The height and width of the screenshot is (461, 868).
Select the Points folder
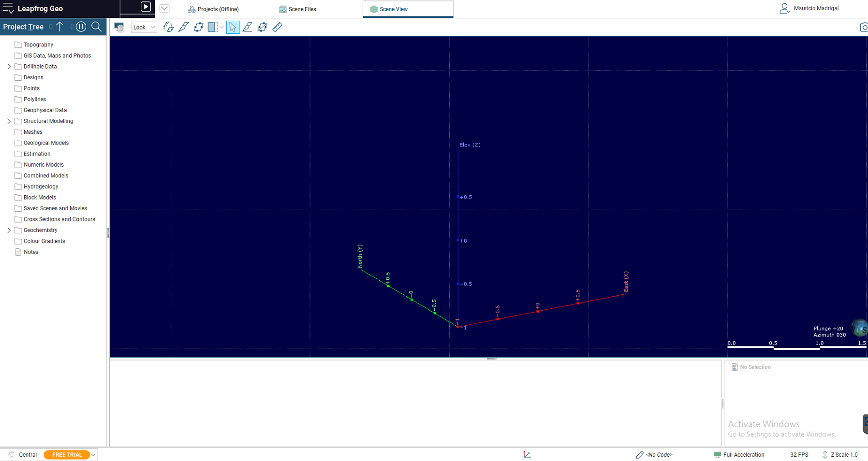coord(31,88)
